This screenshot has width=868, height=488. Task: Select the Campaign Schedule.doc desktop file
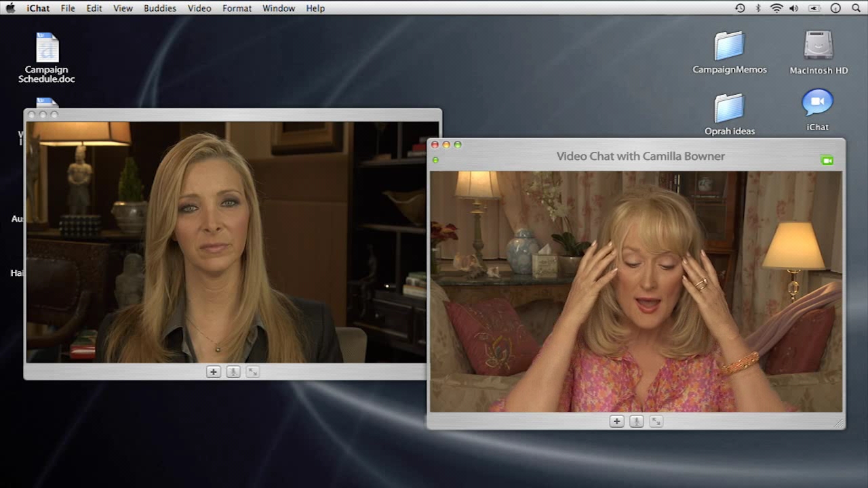(47, 58)
